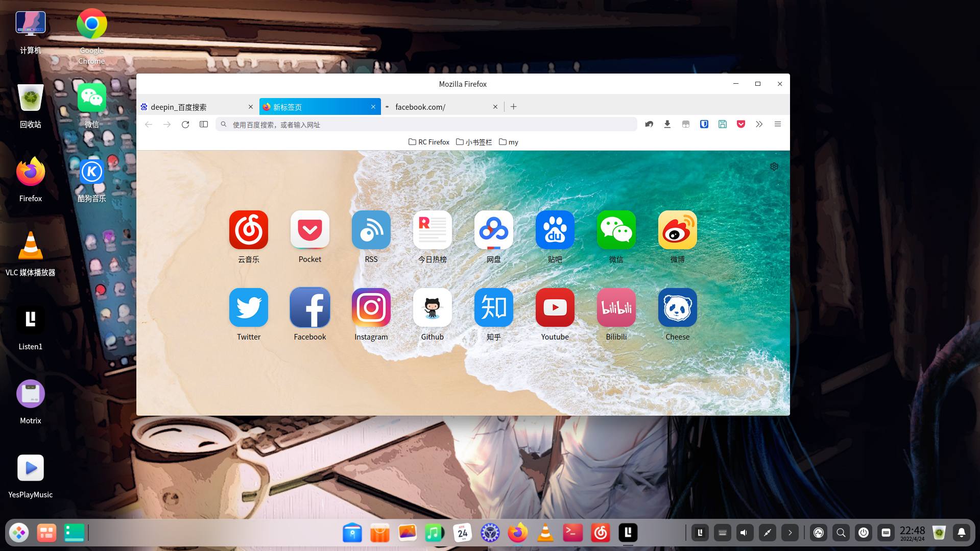Launch the app store from the dock
The height and width of the screenshot is (551, 980).
pos(380,533)
